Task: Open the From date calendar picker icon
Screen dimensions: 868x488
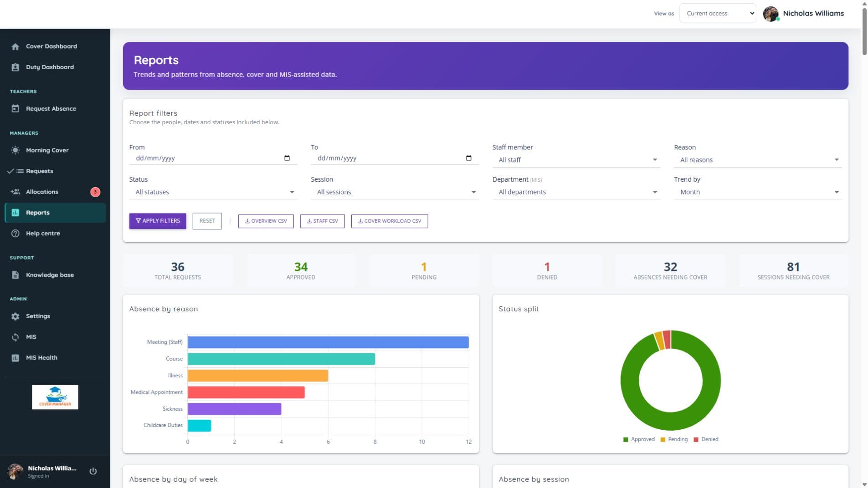Action: pos(287,158)
